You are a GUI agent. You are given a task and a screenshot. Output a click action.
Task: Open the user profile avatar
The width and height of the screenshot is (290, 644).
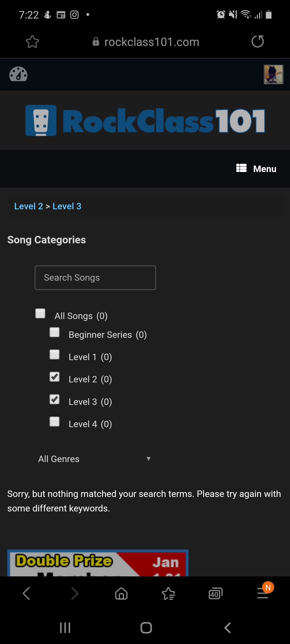pos(273,74)
